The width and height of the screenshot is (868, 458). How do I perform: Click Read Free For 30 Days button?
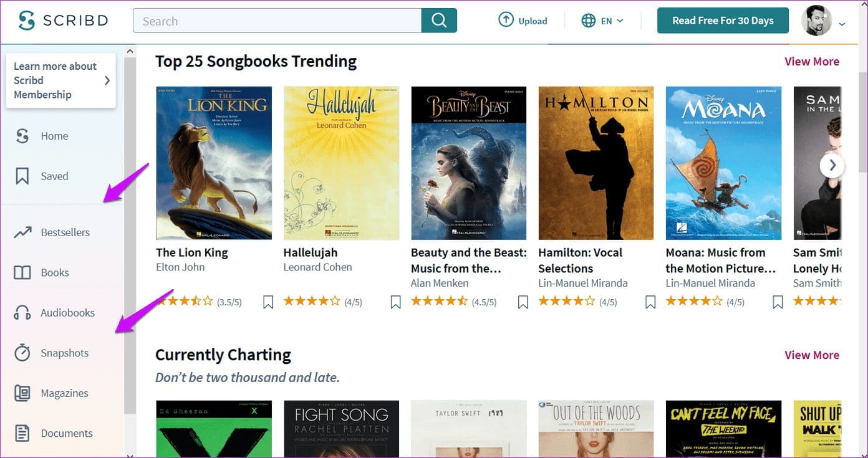coord(723,21)
